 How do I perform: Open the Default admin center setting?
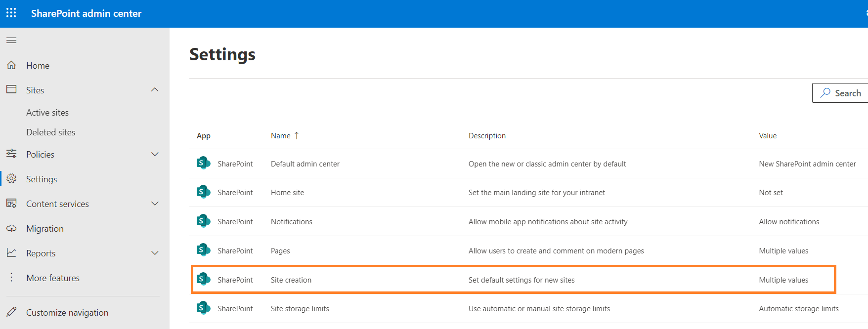pyautogui.click(x=305, y=164)
